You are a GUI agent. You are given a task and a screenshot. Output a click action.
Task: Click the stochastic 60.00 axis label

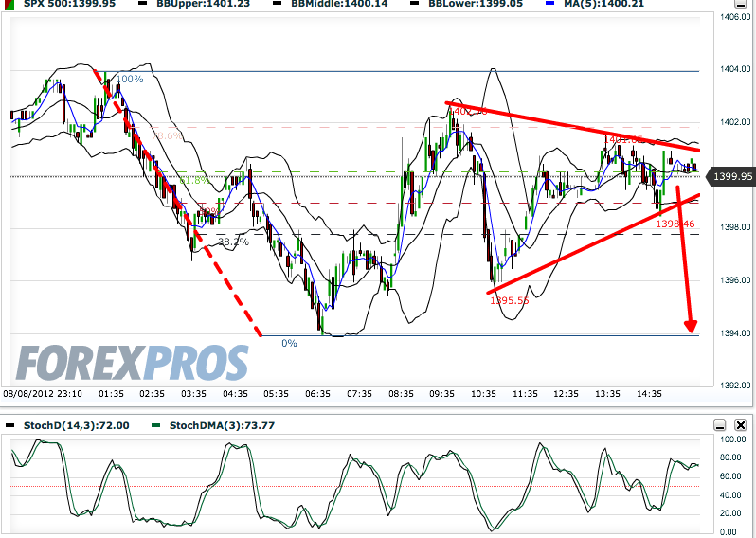point(731,476)
